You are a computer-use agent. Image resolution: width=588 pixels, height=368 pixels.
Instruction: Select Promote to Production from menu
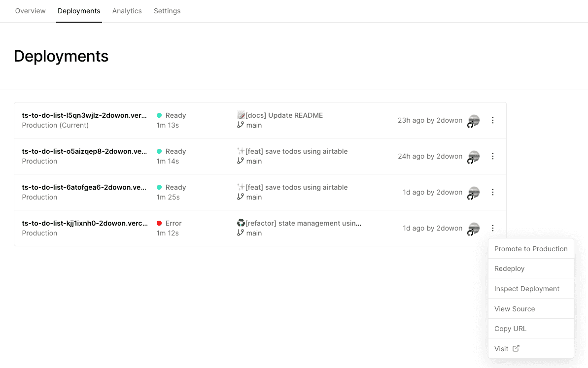click(531, 249)
